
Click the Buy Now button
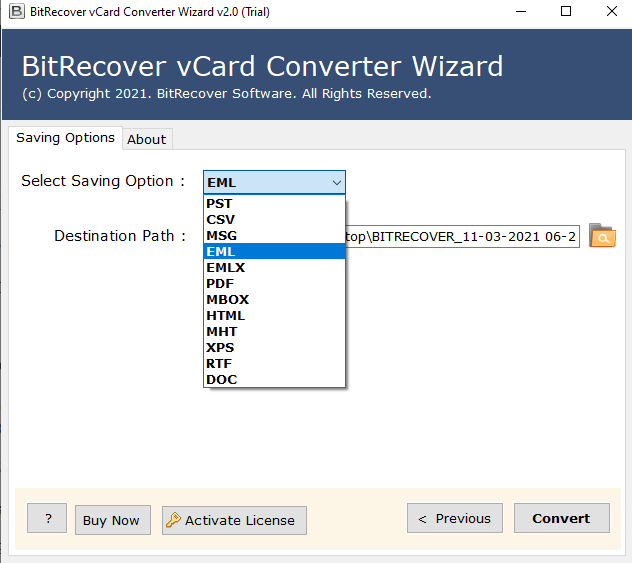pos(111,520)
